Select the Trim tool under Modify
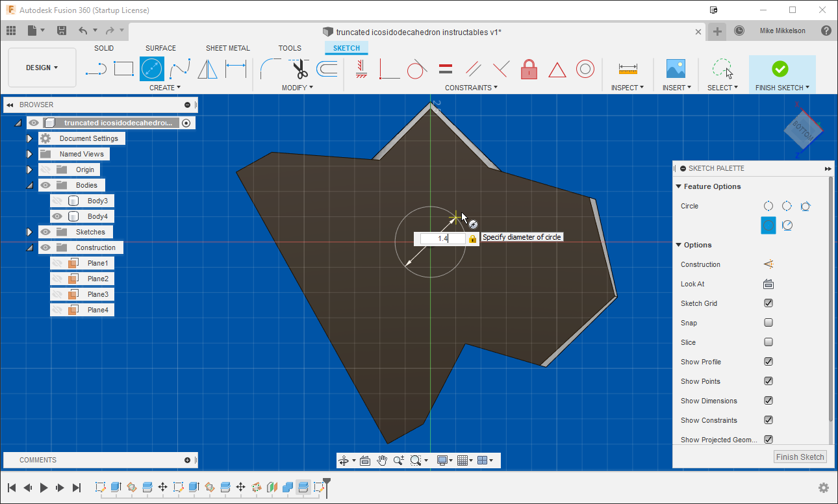 (x=299, y=69)
